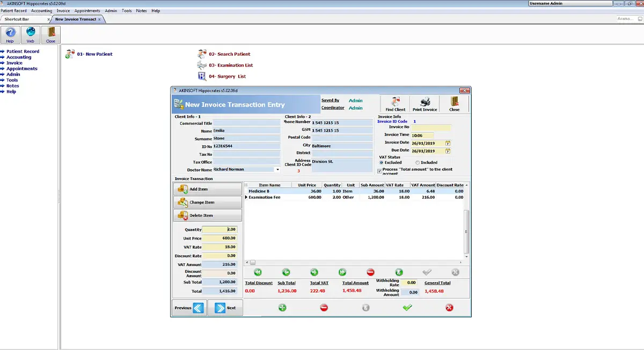Select Notes in sidebar
Viewport: 644px width, 350px height.
click(x=13, y=86)
